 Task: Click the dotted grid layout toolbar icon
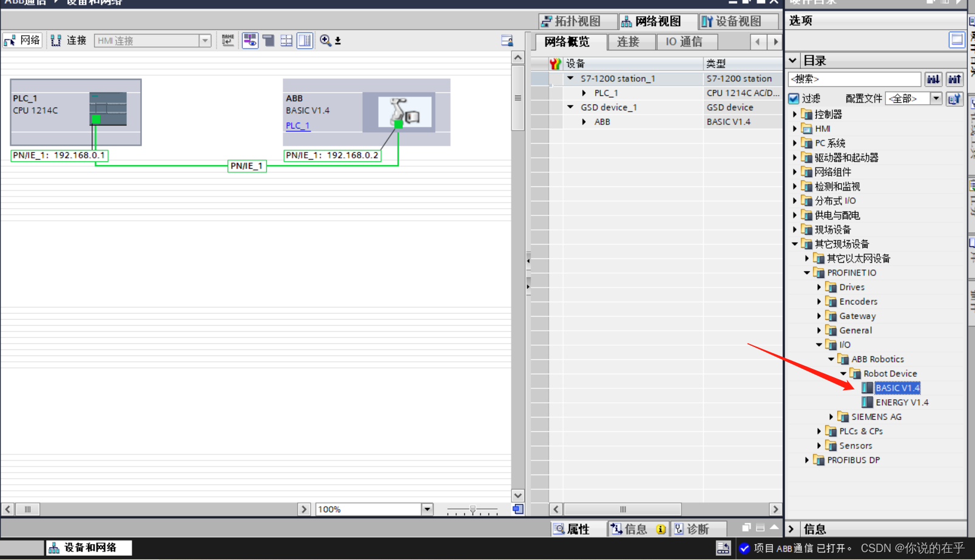tap(286, 41)
